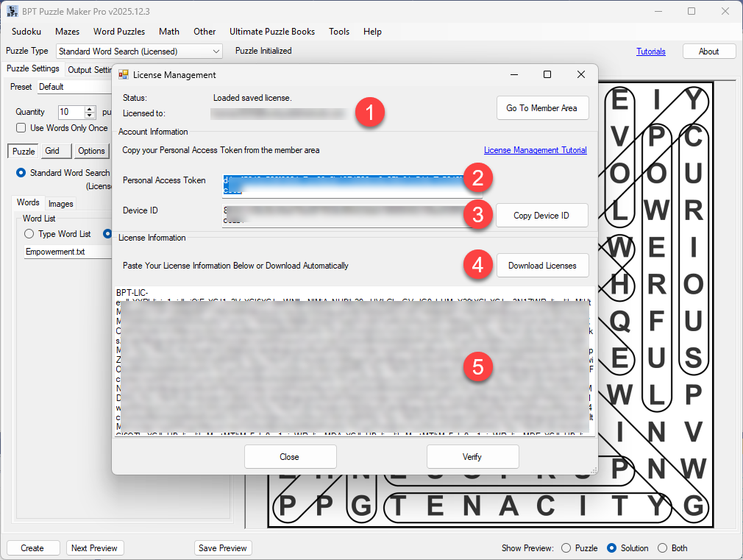
Task: Select the Type Word List option
Action: pyautogui.click(x=29, y=233)
